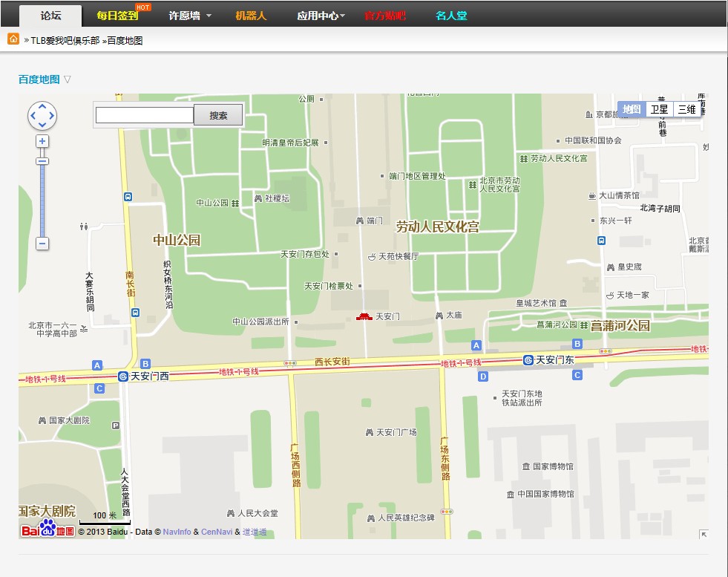The width and height of the screenshot is (728, 577).
Task: Click the 天安门东 subway station icon
Action: 528,360
